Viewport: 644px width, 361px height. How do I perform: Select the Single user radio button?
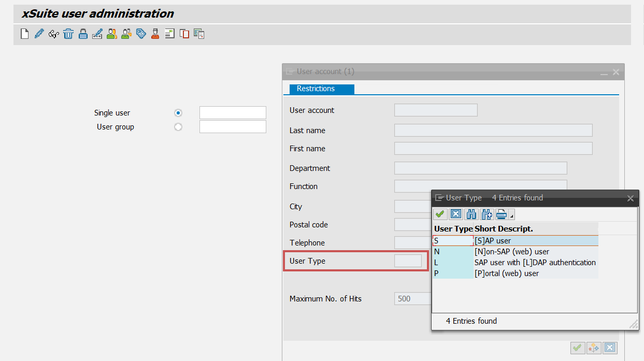(x=178, y=113)
